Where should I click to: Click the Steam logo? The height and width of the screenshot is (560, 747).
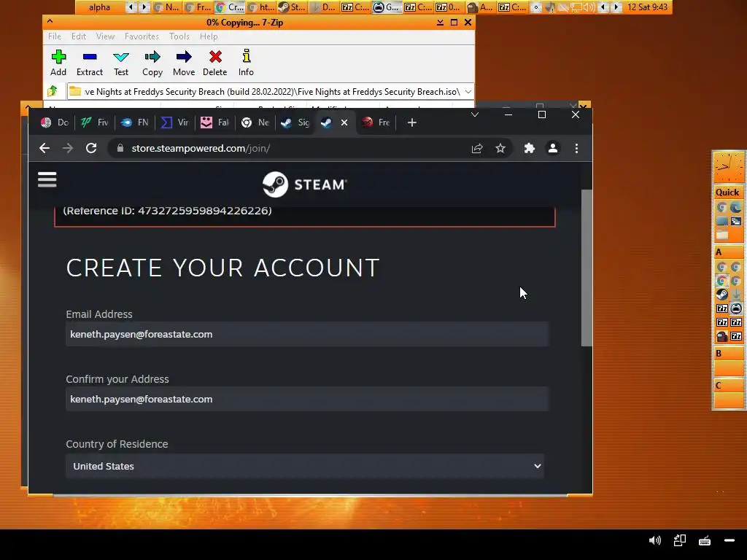pyautogui.click(x=305, y=184)
